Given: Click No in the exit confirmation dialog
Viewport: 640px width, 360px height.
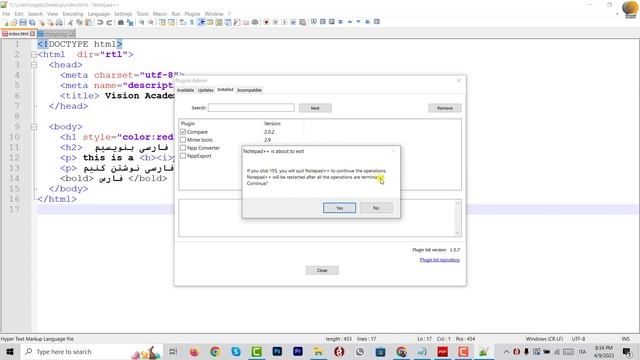Looking at the screenshot, I should pyautogui.click(x=376, y=208).
